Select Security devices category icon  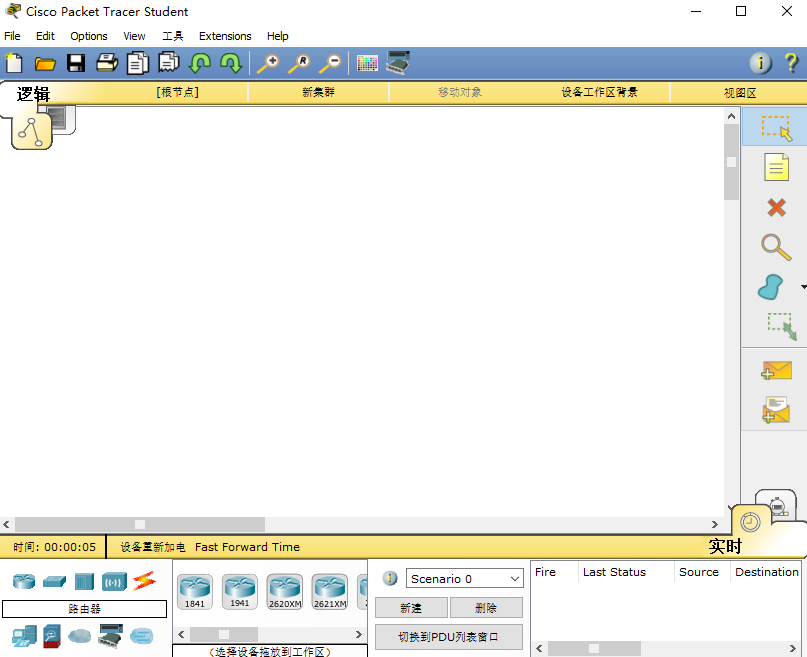51,636
